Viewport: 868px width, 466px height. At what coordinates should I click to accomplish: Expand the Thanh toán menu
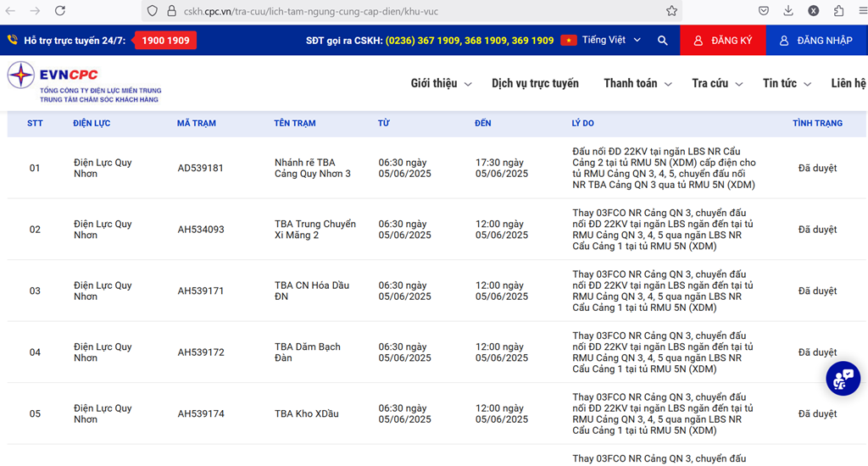coord(637,83)
